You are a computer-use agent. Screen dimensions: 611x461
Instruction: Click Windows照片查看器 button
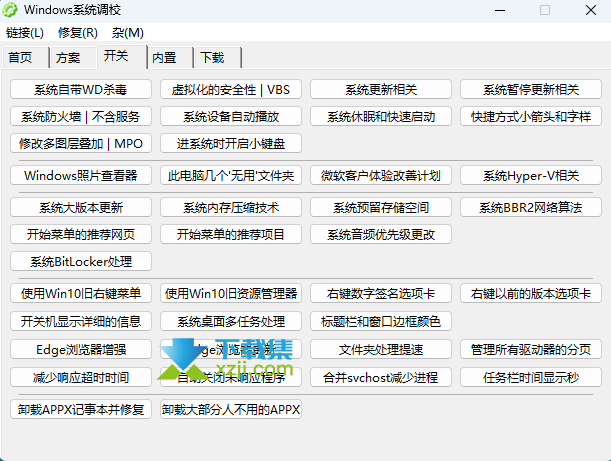pyautogui.click(x=81, y=175)
